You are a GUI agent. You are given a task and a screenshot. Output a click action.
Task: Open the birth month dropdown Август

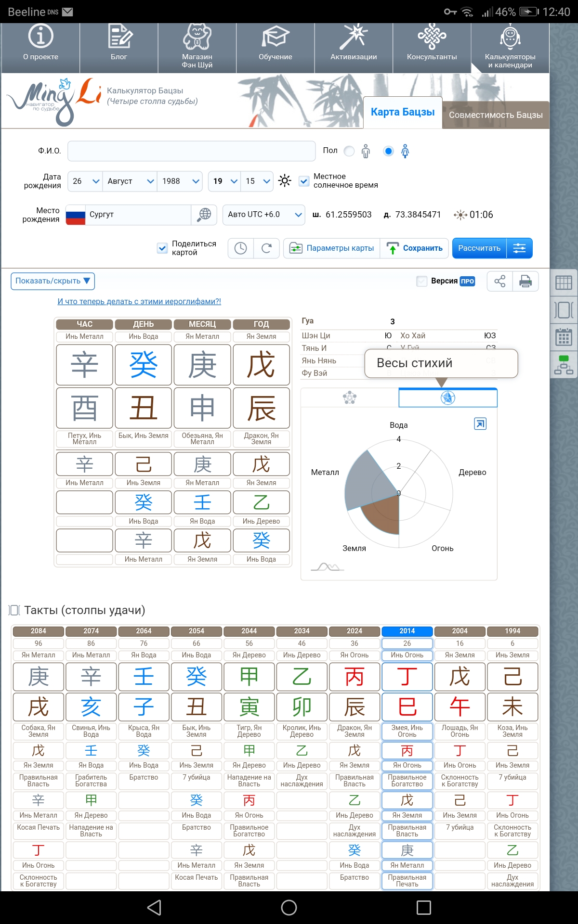tap(130, 181)
